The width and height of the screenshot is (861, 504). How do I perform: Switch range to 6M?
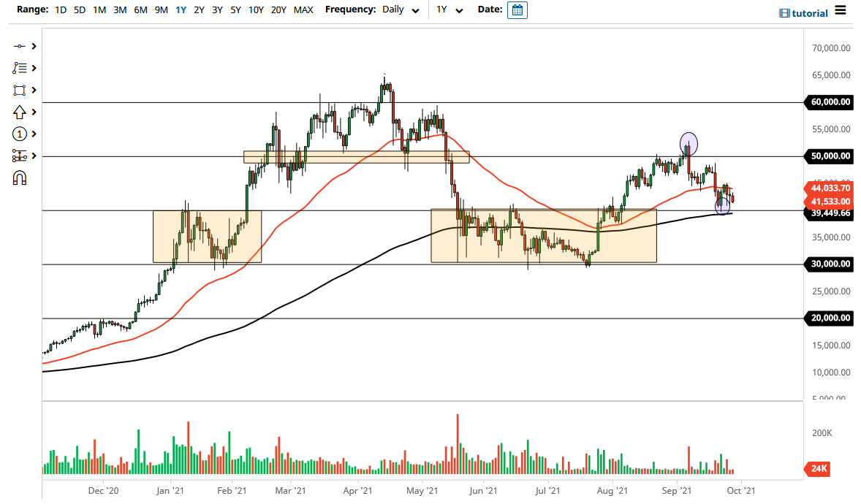click(x=140, y=11)
